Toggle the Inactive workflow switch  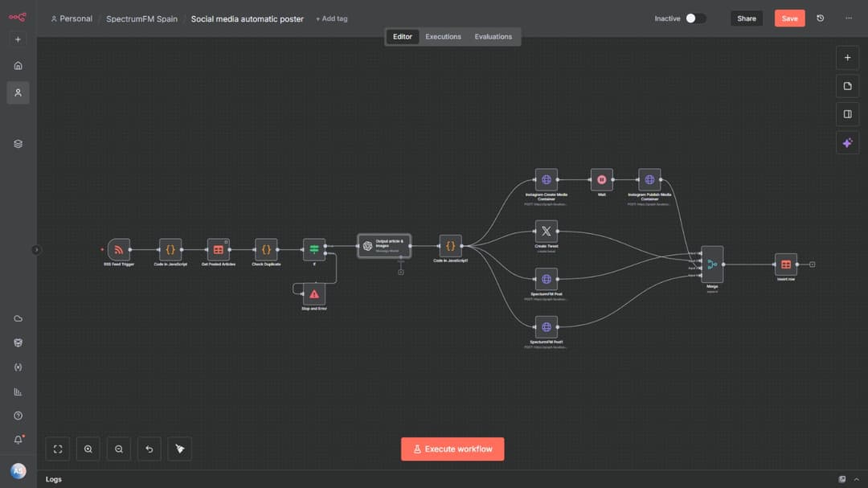[695, 18]
